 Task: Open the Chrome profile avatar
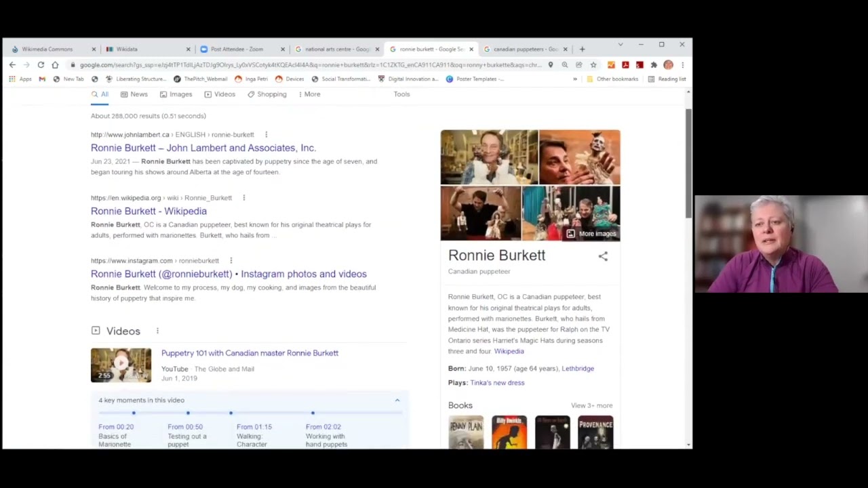[x=668, y=65]
